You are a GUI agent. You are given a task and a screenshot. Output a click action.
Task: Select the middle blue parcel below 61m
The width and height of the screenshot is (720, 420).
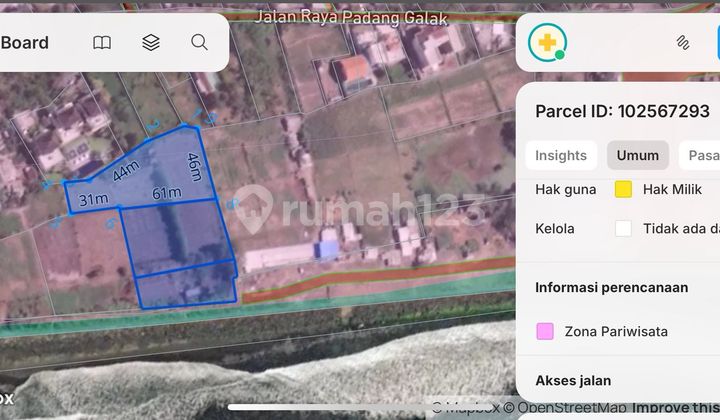(177, 237)
